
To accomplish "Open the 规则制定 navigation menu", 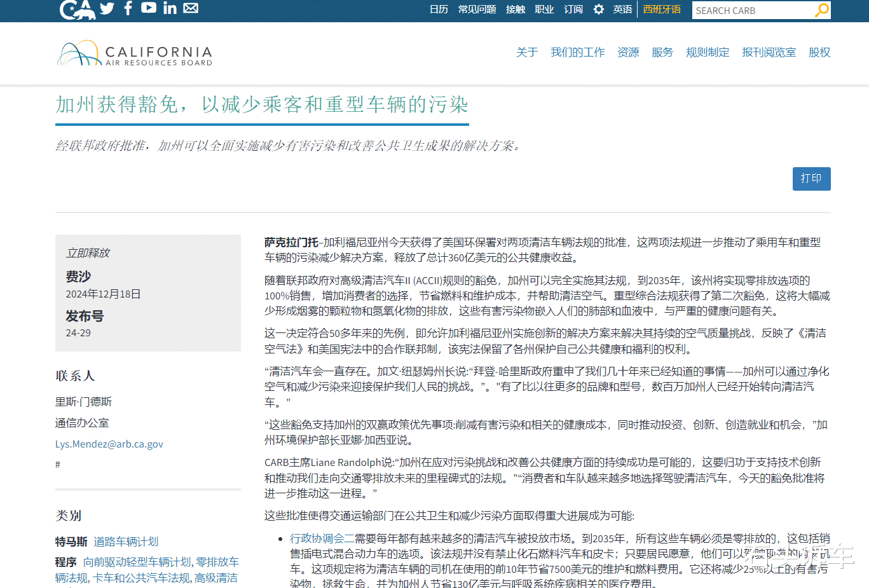I will click(x=708, y=52).
